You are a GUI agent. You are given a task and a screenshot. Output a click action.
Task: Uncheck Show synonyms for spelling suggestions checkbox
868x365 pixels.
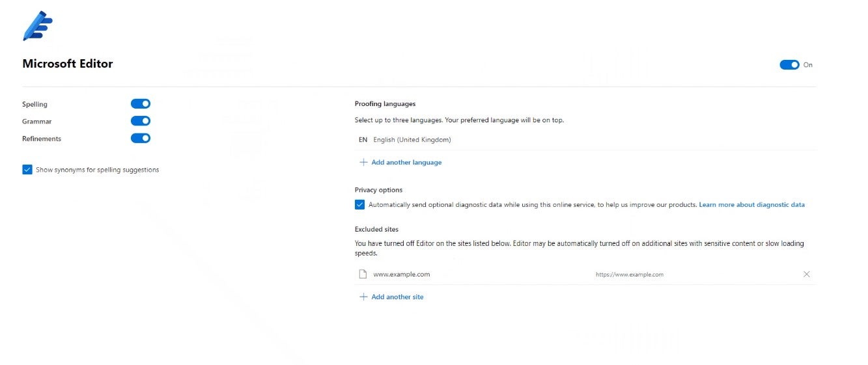[27, 170]
